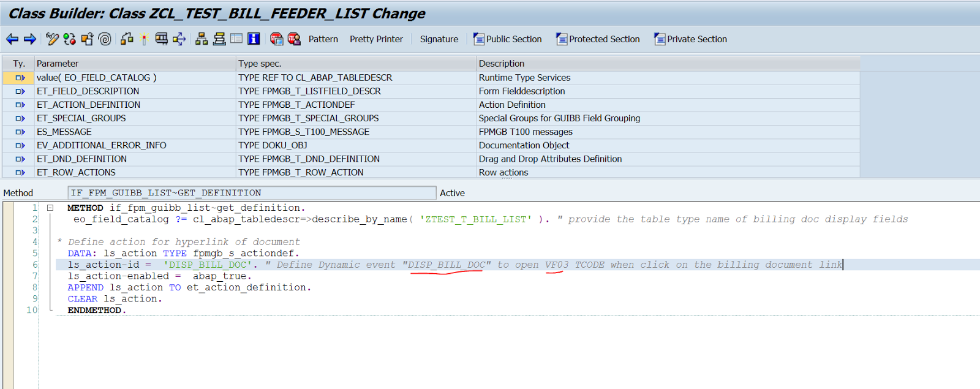
Task: Click the ENDMETHOD statement
Action: [96, 311]
